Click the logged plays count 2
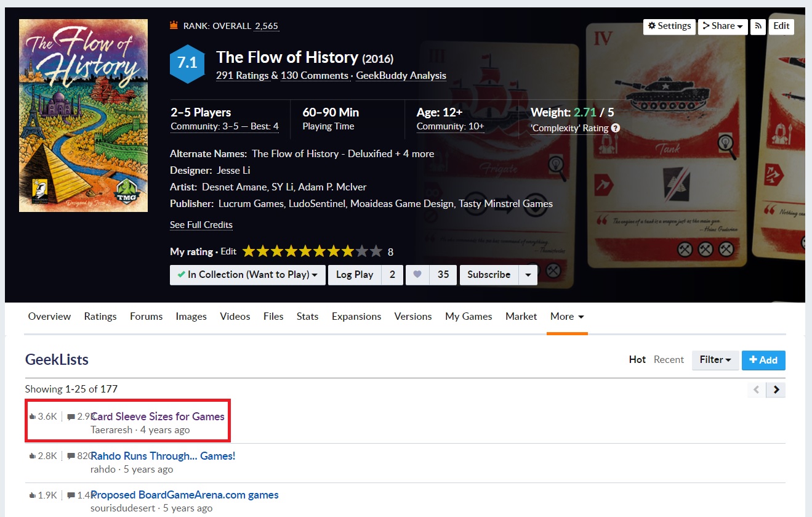 point(392,275)
